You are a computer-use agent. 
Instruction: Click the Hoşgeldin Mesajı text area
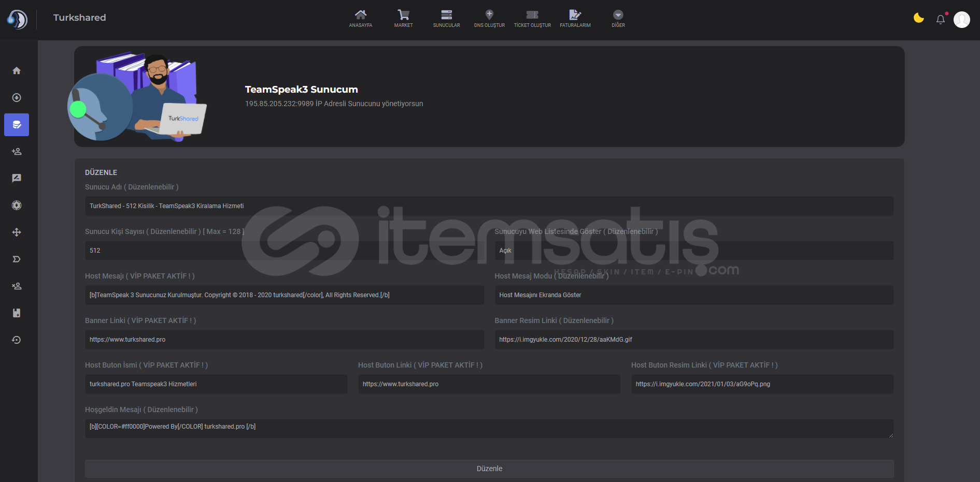click(x=489, y=429)
